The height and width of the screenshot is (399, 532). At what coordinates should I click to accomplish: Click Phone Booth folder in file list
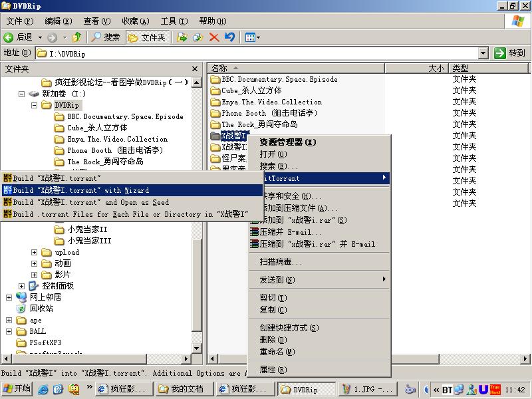pyautogui.click(x=269, y=113)
